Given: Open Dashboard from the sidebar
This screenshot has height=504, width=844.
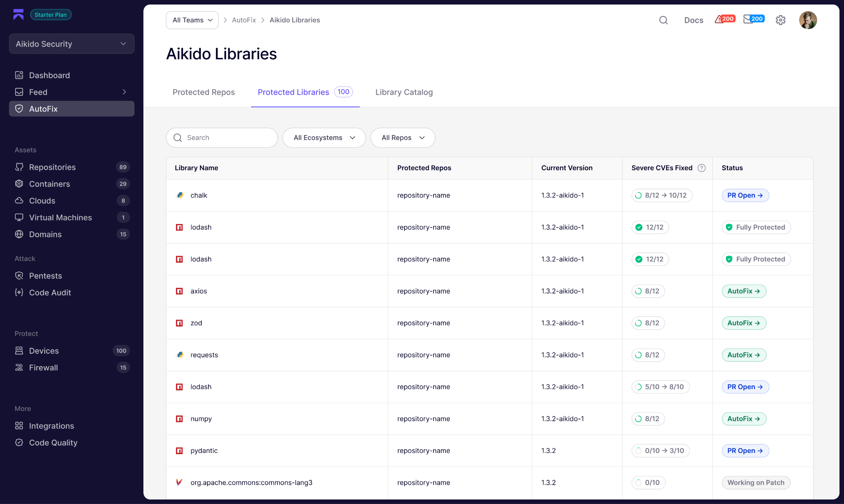Looking at the screenshot, I should click(x=72, y=75).
